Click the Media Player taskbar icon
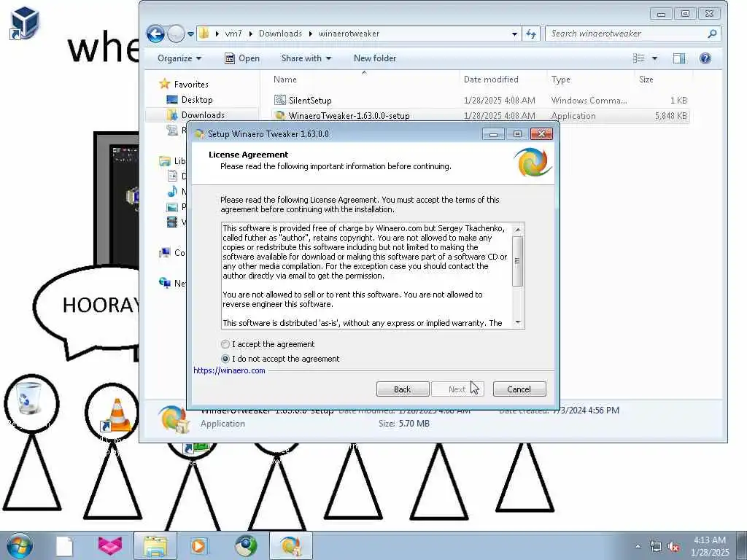 pyautogui.click(x=198, y=545)
